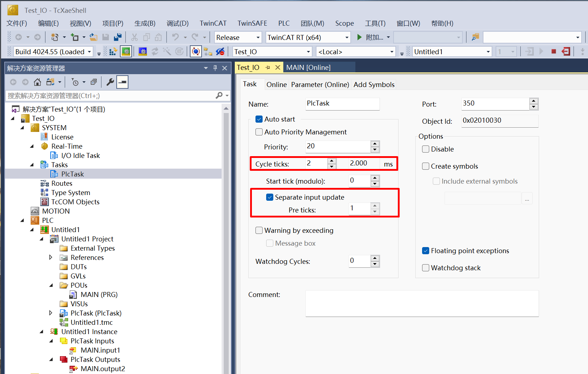588x374 pixels.
Task: Click the red PLC Logout icon
Action: click(566, 52)
